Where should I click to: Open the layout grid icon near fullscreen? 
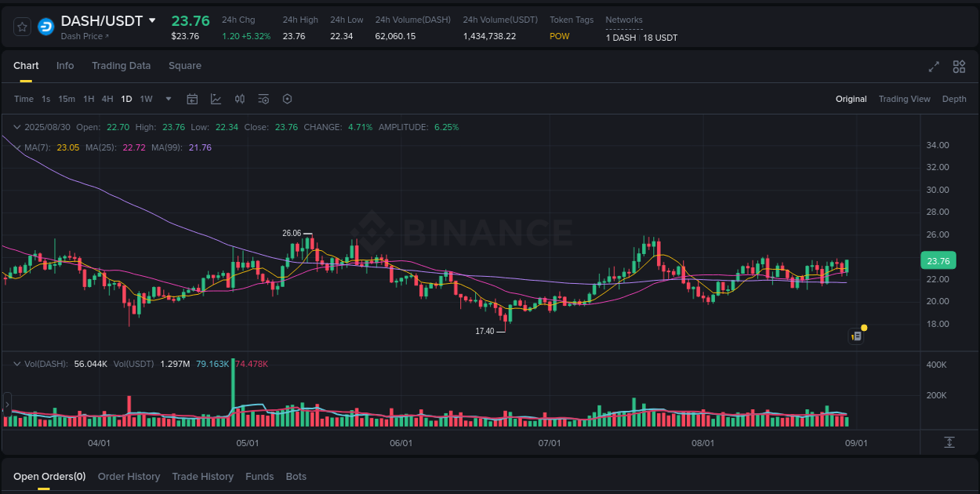[959, 67]
